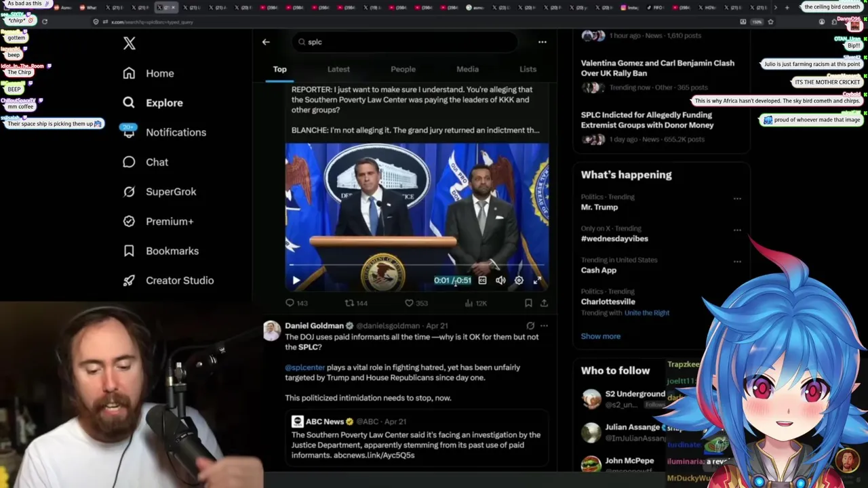Switch to the People tab
Screen dimensions: 868x488
tap(403, 69)
